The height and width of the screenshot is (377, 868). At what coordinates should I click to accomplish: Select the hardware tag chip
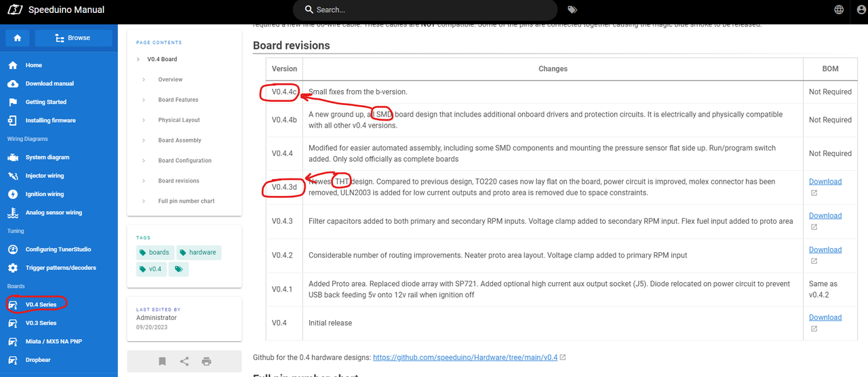[199, 252]
